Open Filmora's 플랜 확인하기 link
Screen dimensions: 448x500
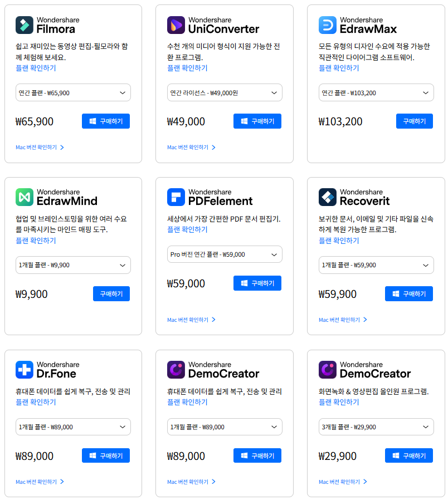click(36, 68)
